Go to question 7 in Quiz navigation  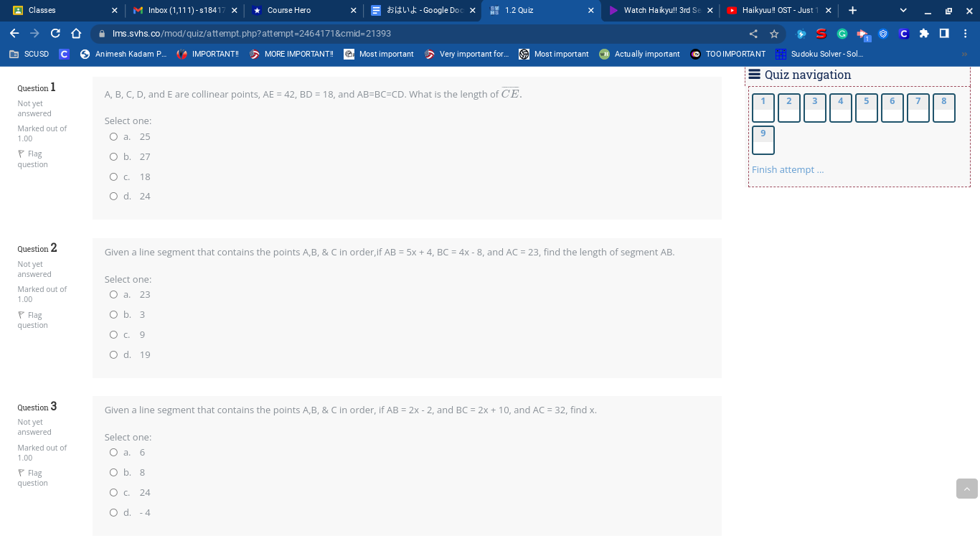918,108
